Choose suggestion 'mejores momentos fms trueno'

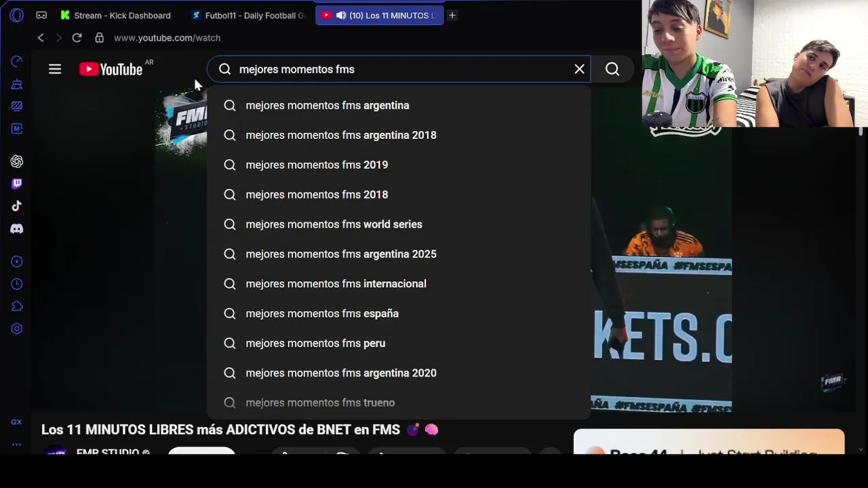coord(399,403)
